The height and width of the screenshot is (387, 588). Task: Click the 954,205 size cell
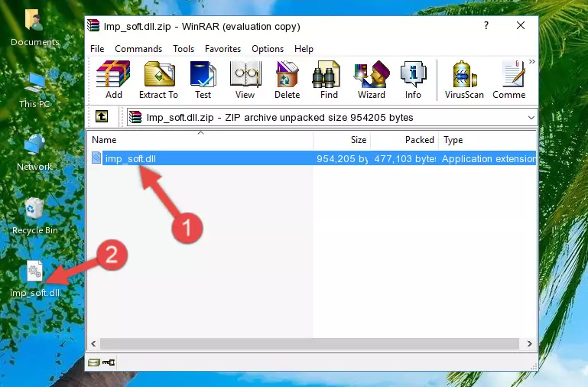342,159
